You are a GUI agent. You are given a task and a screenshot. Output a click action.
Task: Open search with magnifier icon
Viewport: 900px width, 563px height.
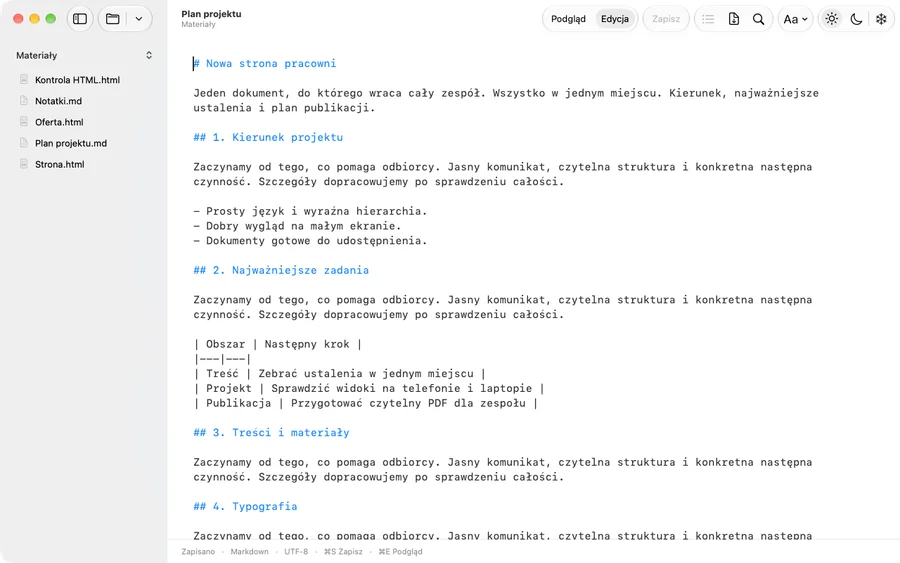pyautogui.click(x=758, y=19)
